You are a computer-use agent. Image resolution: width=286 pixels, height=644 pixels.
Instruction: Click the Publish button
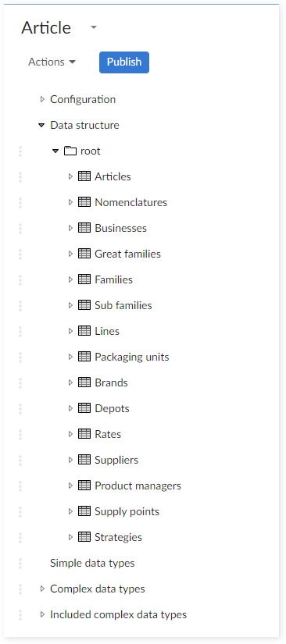point(124,62)
